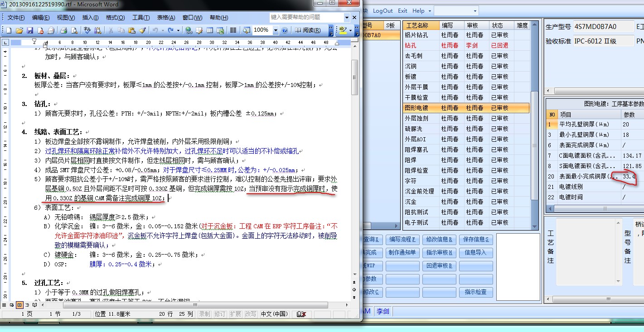Open the help search box dropdown arrow

[x=347, y=17]
